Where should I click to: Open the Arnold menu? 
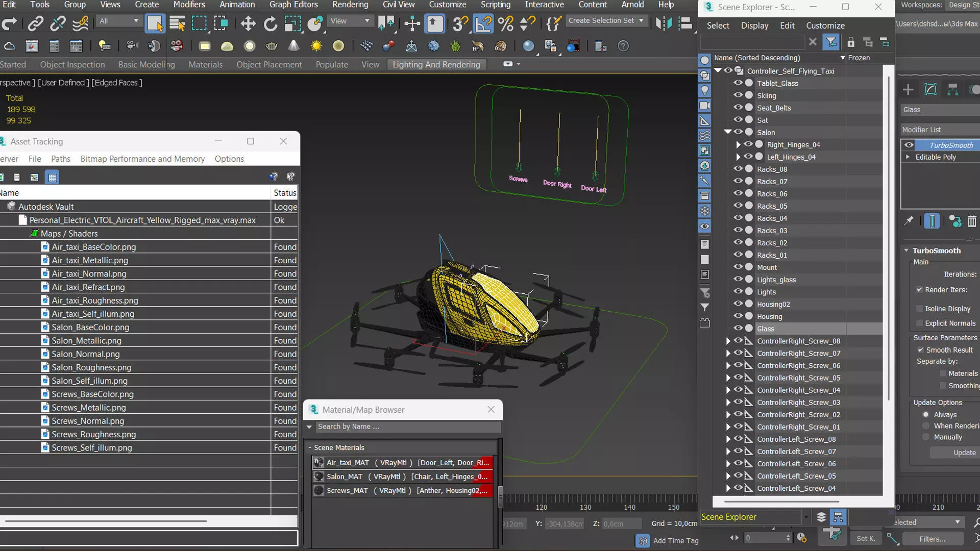[x=632, y=5]
